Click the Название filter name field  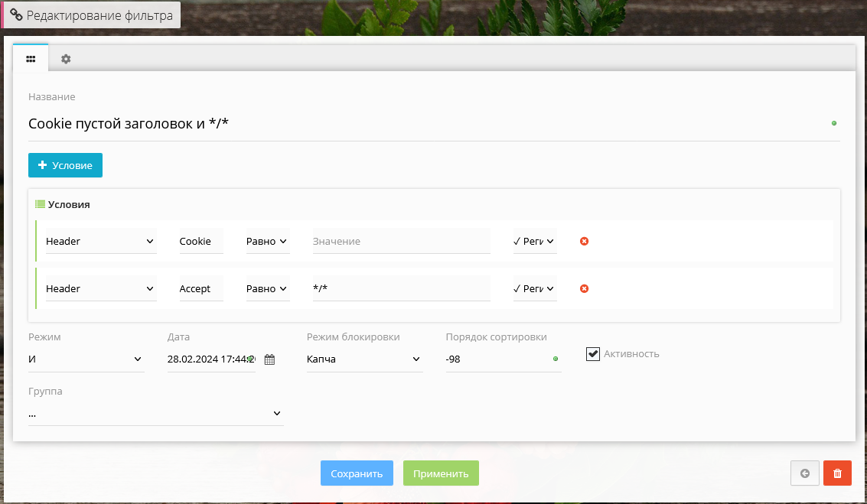pos(429,123)
